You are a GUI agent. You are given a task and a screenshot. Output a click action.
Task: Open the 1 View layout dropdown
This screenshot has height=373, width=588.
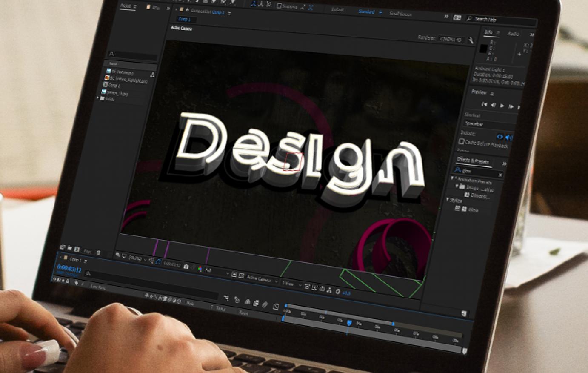pyautogui.click(x=291, y=283)
